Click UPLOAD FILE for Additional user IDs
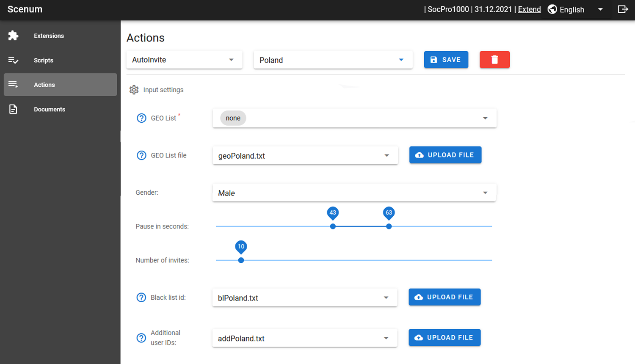The image size is (635, 364). (444, 337)
